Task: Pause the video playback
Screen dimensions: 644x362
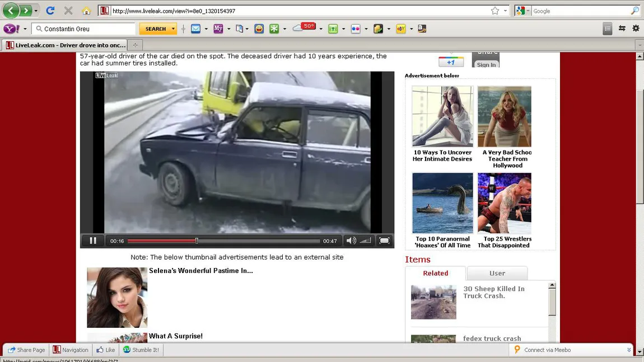Action: click(93, 241)
